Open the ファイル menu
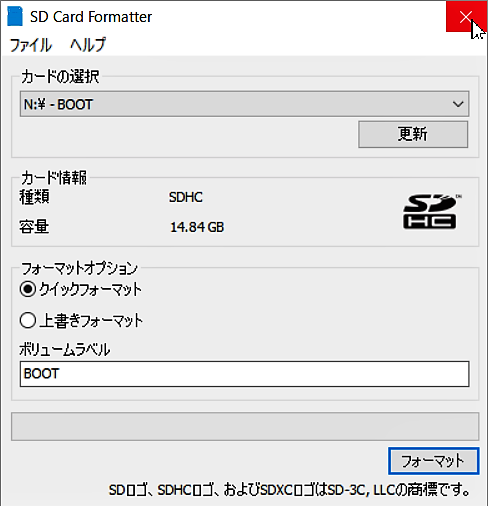This screenshot has height=506, width=488. 31,45
